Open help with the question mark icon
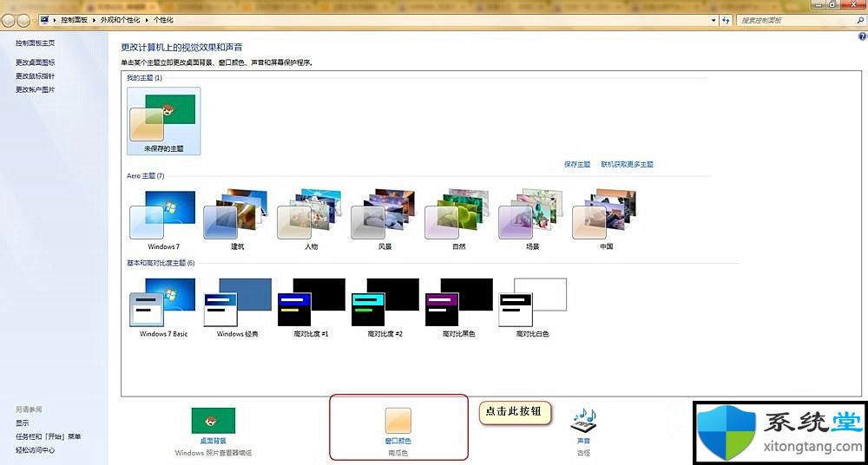868x465 pixels. coord(862,36)
